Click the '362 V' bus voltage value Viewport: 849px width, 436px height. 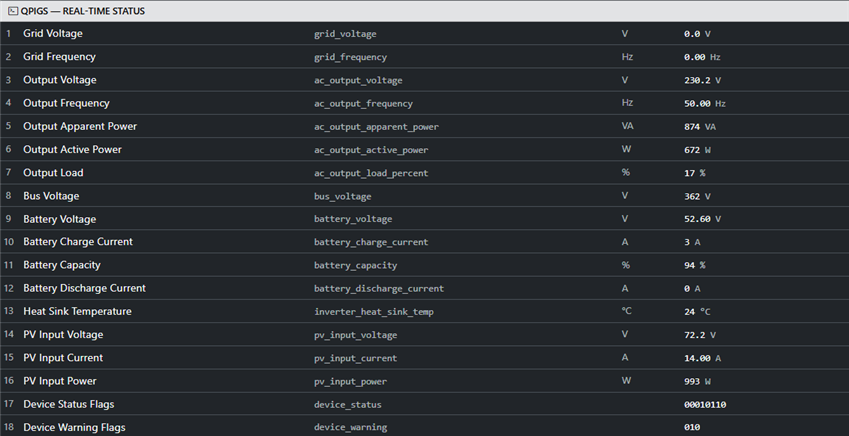pos(697,197)
